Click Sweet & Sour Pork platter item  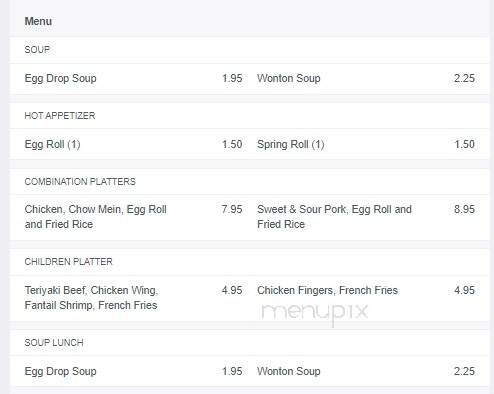[x=334, y=217]
